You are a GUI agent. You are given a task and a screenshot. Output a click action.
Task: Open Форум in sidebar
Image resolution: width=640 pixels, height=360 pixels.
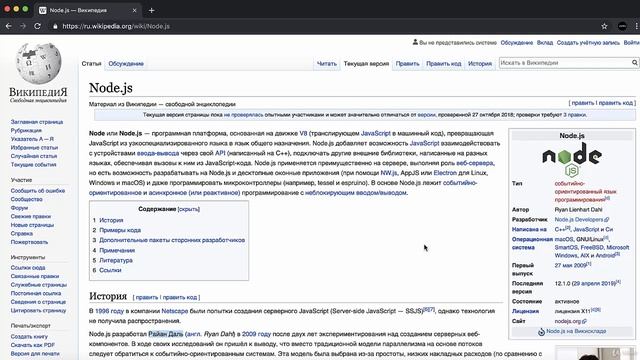19,208
